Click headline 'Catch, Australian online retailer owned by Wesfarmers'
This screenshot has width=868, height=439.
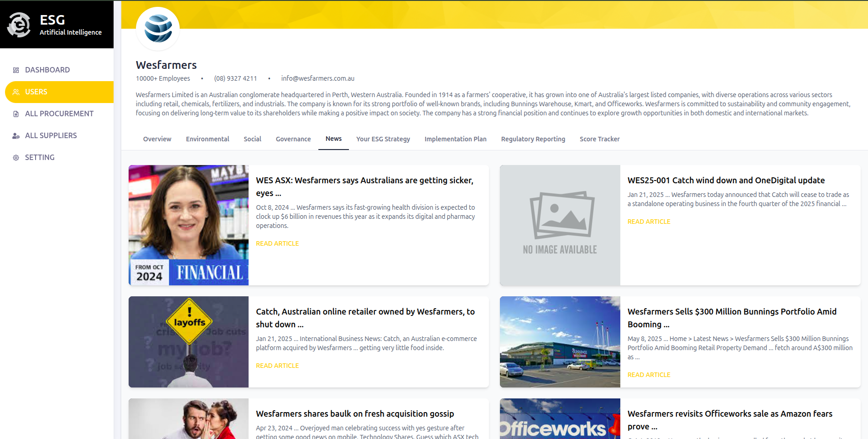(x=365, y=318)
